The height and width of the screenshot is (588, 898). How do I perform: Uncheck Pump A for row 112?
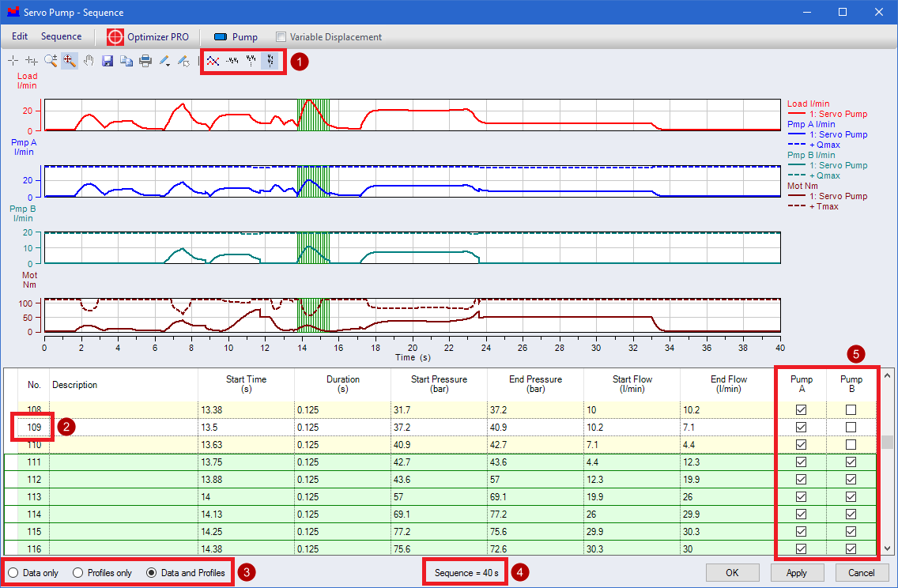click(x=802, y=479)
